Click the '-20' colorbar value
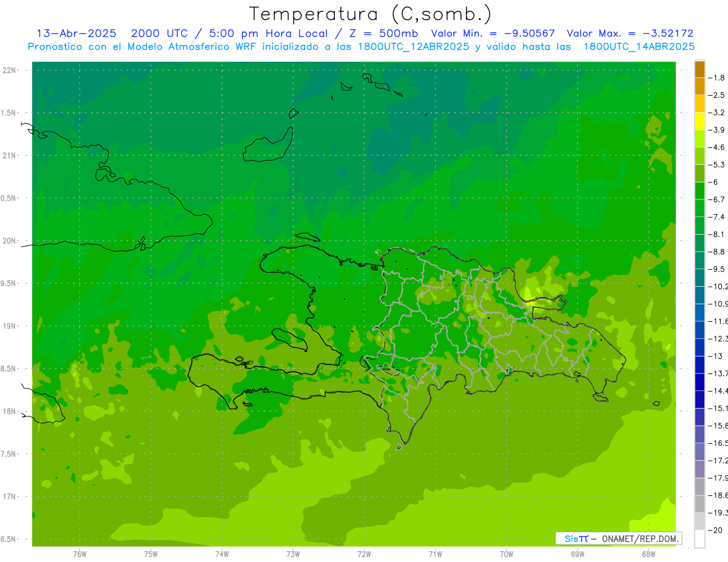The image size is (728, 562). pyautogui.click(x=715, y=530)
